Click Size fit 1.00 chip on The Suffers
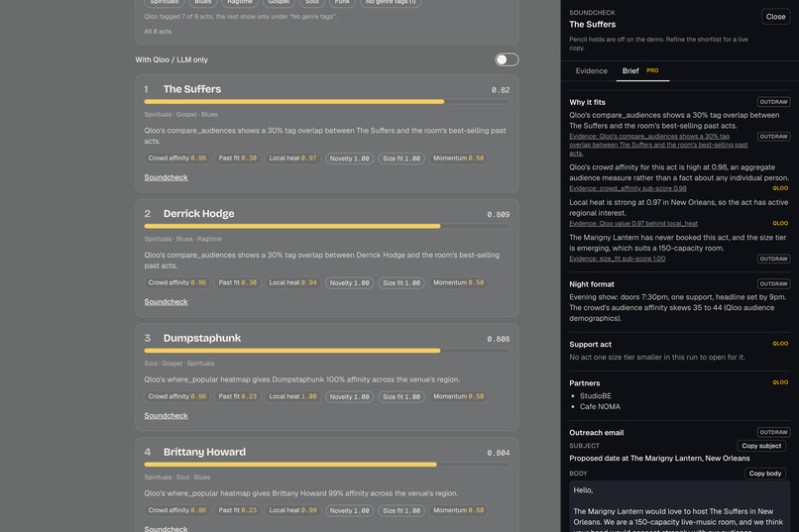Image resolution: width=799 pixels, height=532 pixels. (401, 159)
